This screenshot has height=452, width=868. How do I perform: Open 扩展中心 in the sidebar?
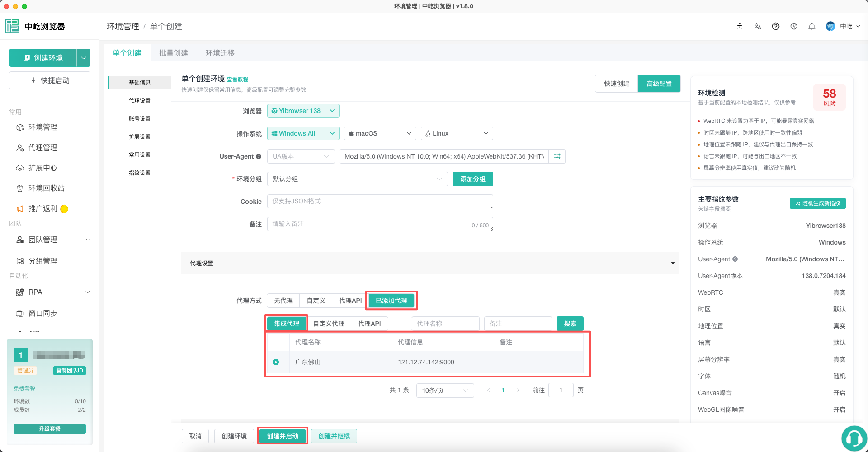click(x=43, y=168)
